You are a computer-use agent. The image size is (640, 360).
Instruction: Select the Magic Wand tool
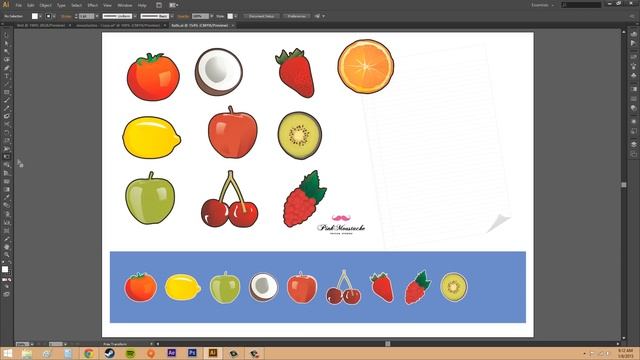(x=6, y=52)
